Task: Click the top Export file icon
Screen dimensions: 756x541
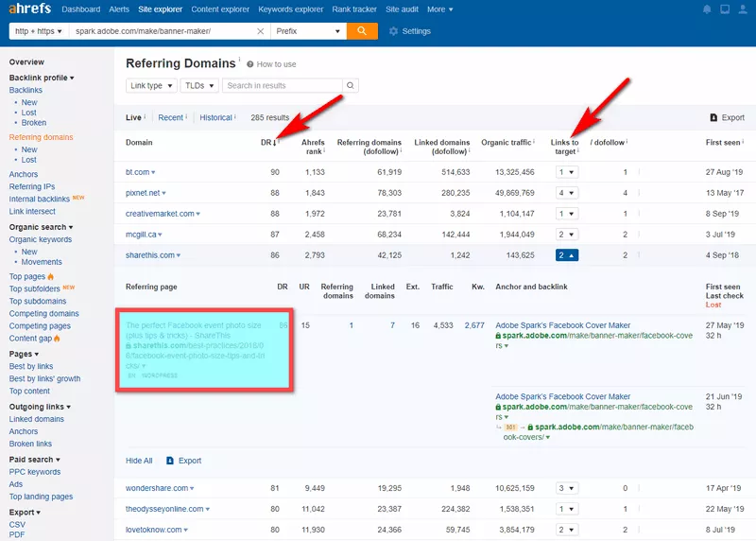Action: [713, 117]
